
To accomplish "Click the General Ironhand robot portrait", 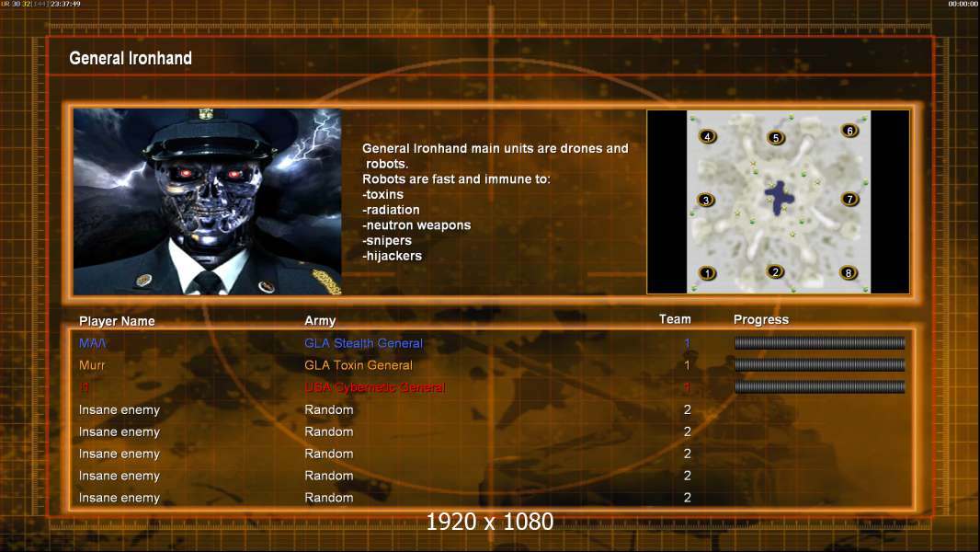I will (x=208, y=201).
